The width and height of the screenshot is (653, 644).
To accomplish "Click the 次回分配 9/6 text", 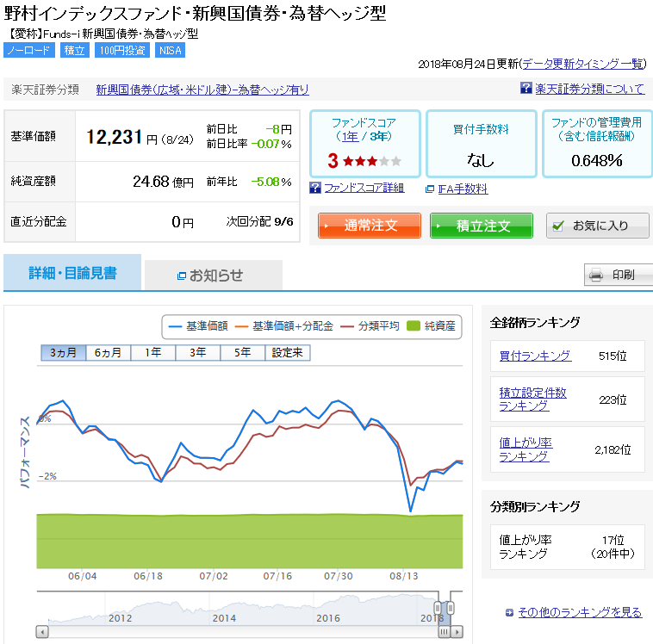I will click(x=259, y=221).
